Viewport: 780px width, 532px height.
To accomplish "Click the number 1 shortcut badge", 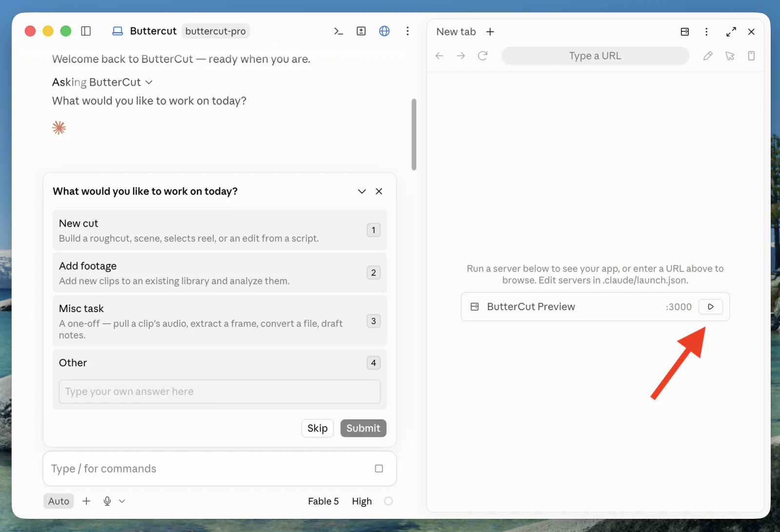I will pos(373,230).
